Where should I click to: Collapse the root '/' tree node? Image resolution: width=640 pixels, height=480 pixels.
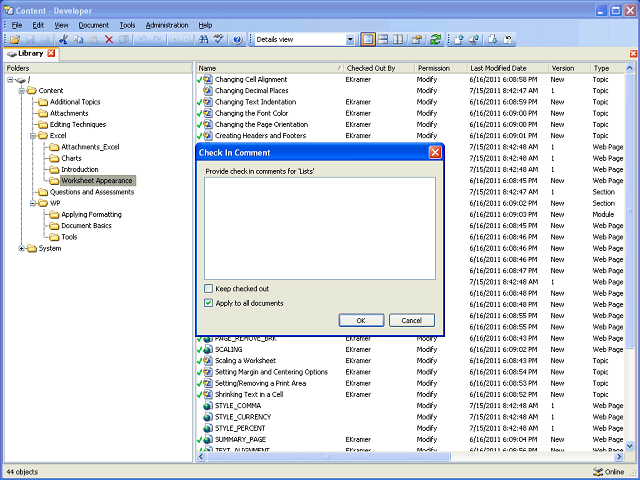(x=10, y=80)
